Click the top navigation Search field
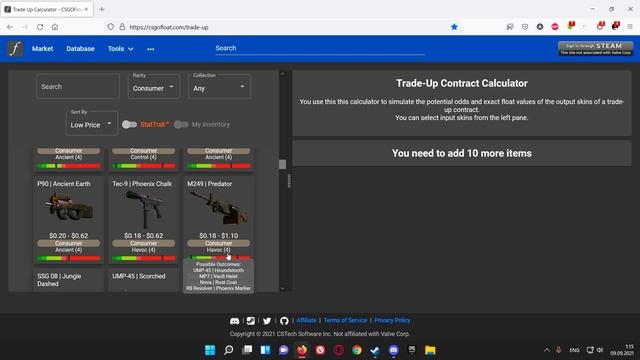The height and width of the screenshot is (360, 640). (x=320, y=48)
